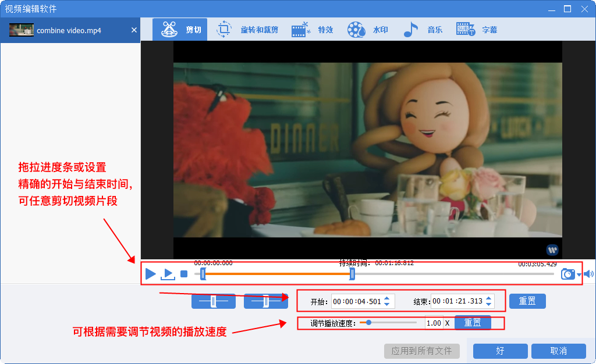Maximize the 视频编辑软件 window
The height and width of the screenshot is (364, 596).
click(x=567, y=9)
